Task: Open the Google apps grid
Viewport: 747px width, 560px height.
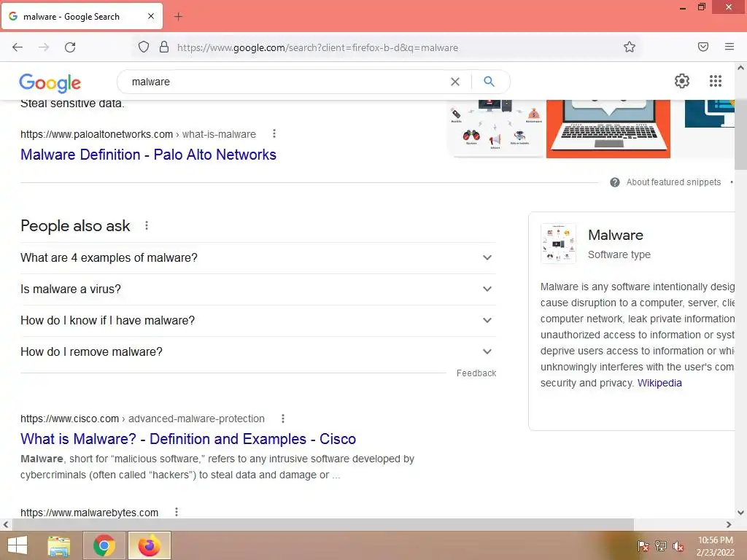Action: pos(716,81)
